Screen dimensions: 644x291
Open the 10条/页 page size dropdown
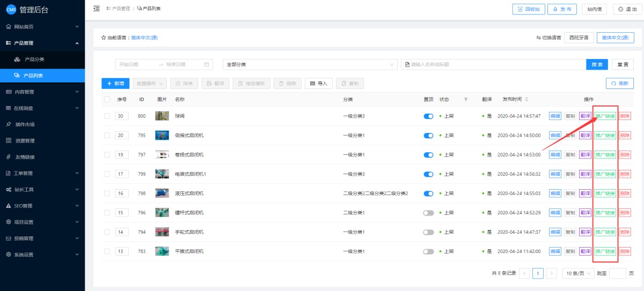pyautogui.click(x=578, y=273)
